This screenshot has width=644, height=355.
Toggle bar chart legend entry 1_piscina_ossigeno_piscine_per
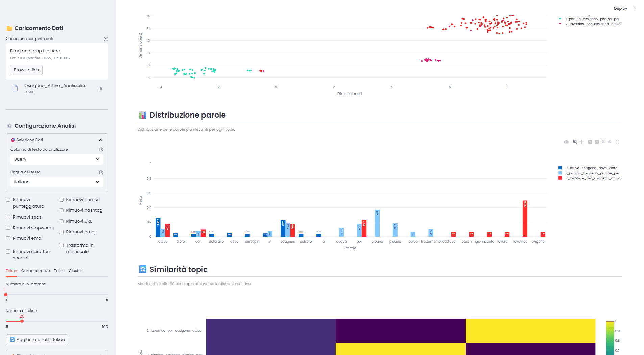pyautogui.click(x=589, y=173)
